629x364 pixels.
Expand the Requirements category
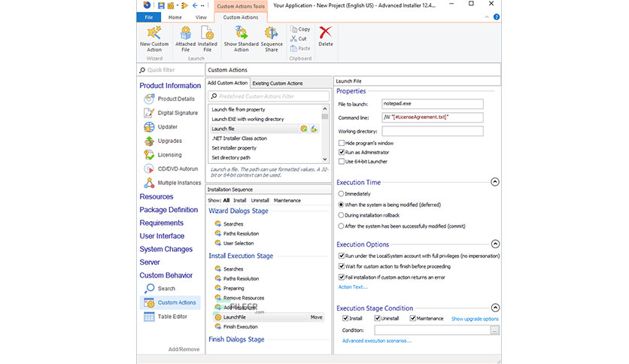click(x=161, y=223)
